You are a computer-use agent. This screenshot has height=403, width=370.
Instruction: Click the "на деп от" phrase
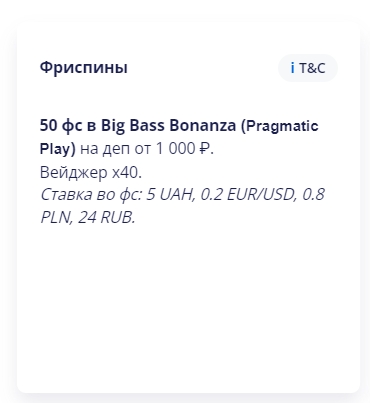[115, 149]
